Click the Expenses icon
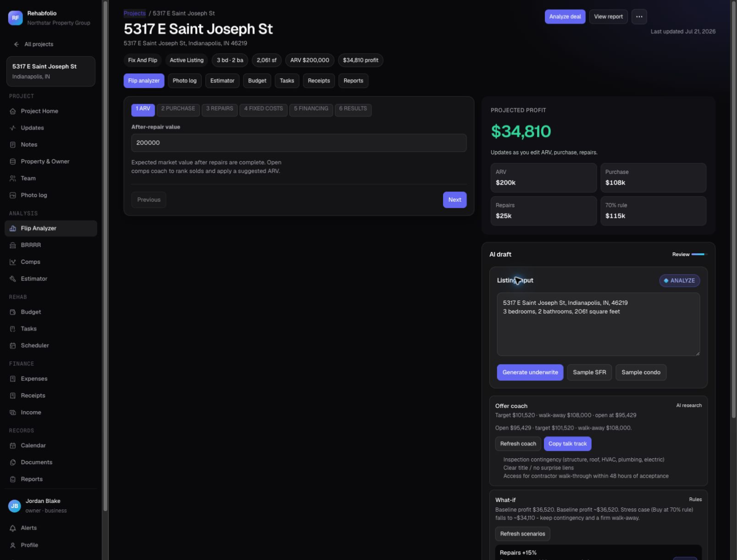 point(13,379)
